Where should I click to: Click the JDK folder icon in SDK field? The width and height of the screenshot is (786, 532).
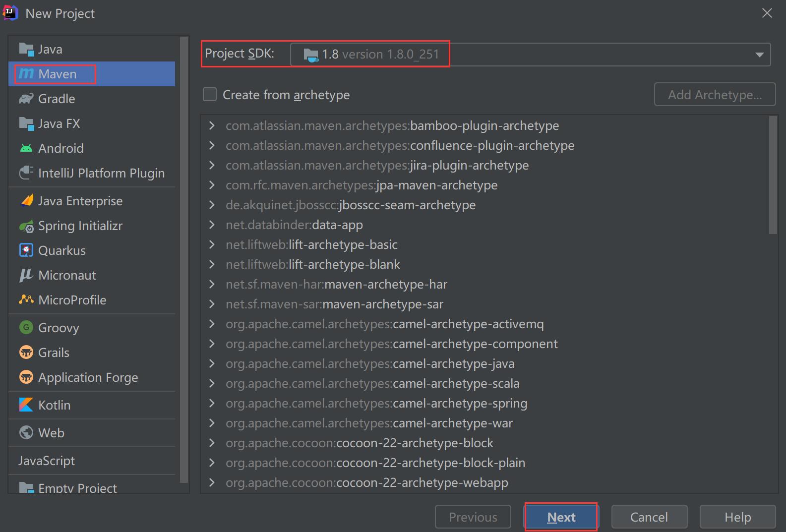click(x=311, y=55)
